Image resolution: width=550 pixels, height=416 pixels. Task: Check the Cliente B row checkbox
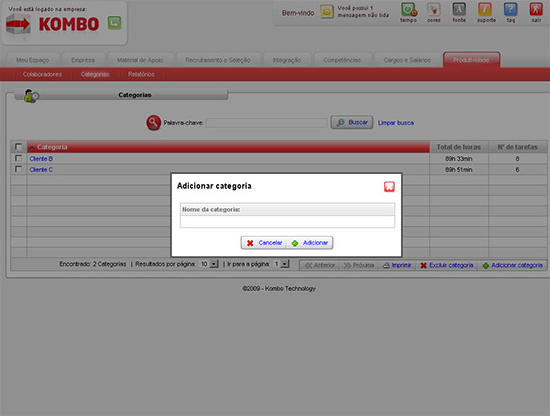click(x=18, y=158)
